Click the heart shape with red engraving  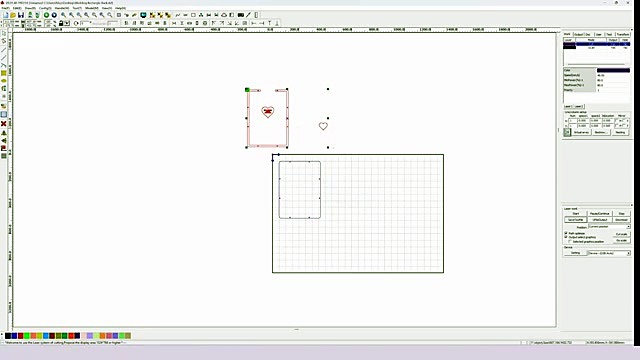point(268,111)
